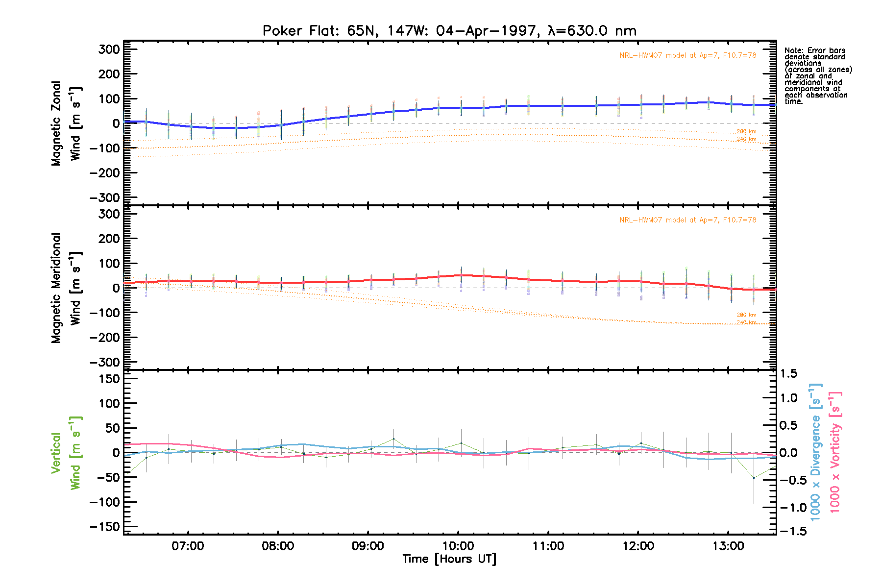Viewport: 882px width, 588px height.
Task: Click the "Magnetic Meridional Wind" axis label
Action: pos(66,288)
